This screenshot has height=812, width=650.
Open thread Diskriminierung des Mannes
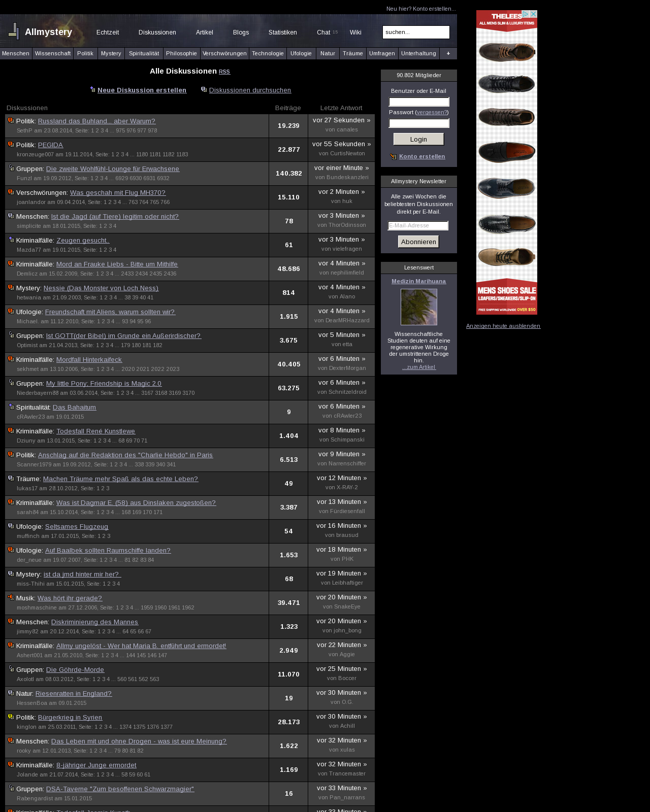tap(95, 622)
